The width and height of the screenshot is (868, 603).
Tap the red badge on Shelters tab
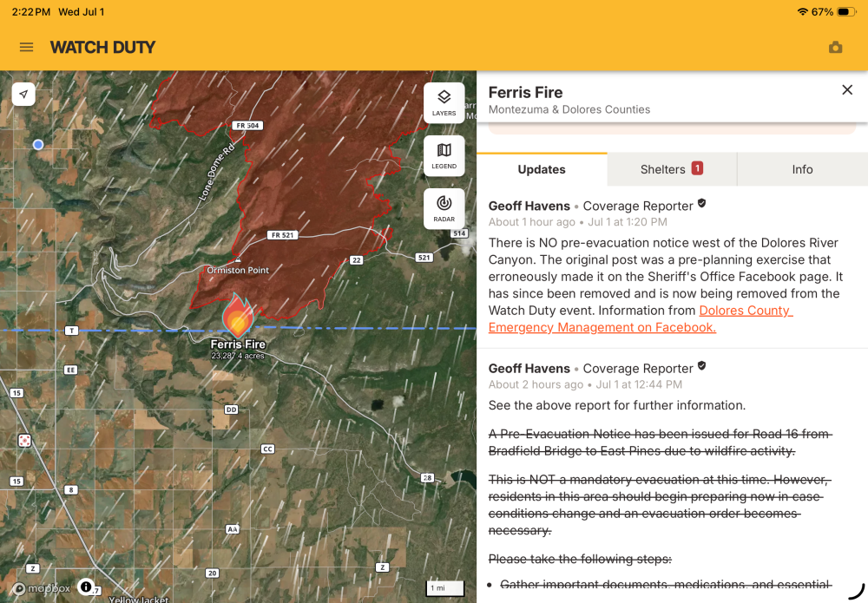point(697,167)
